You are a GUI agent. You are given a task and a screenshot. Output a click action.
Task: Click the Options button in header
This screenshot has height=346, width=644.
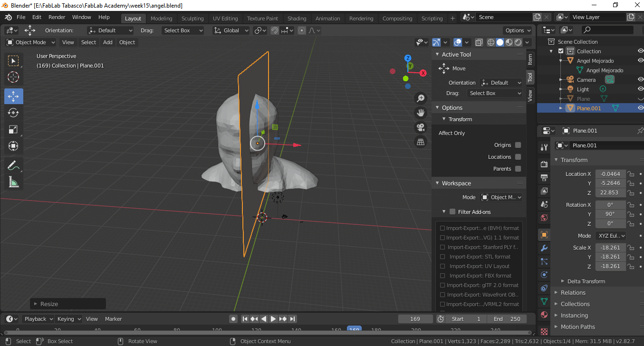pyautogui.click(x=517, y=30)
